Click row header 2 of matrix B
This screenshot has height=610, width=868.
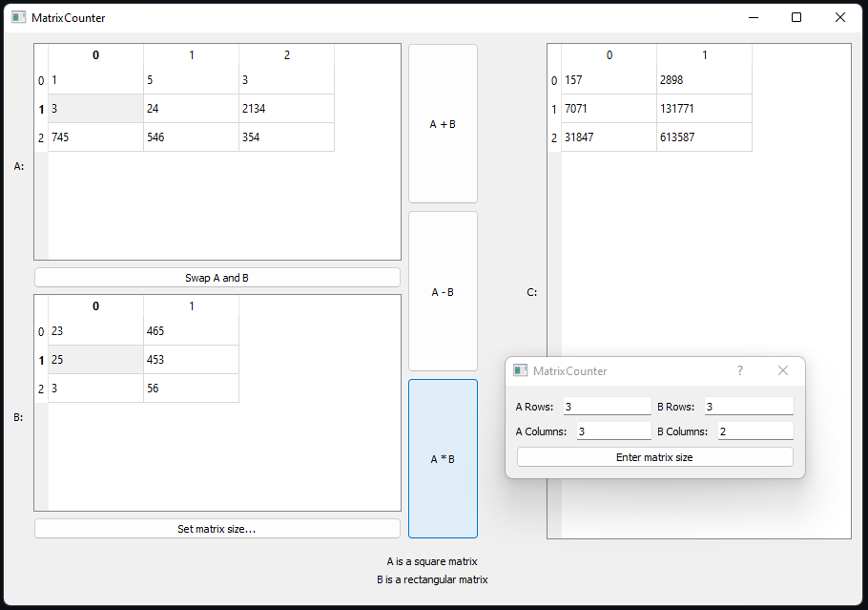point(41,389)
